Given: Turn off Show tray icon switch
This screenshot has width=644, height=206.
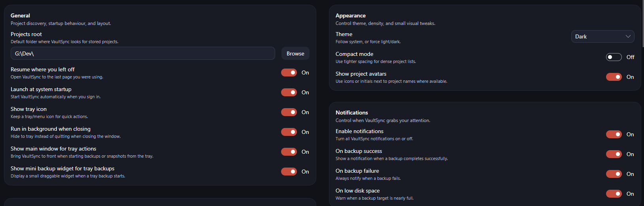Looking at the screenshot, I should (x=289, y=112).
